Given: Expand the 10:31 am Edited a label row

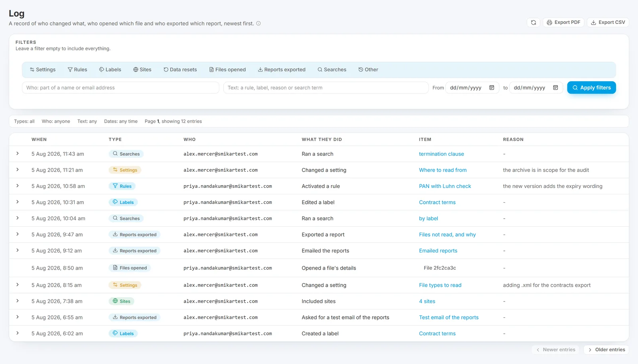Looking at the screenshot, I should pyautogui.click(x=18, y=202).
